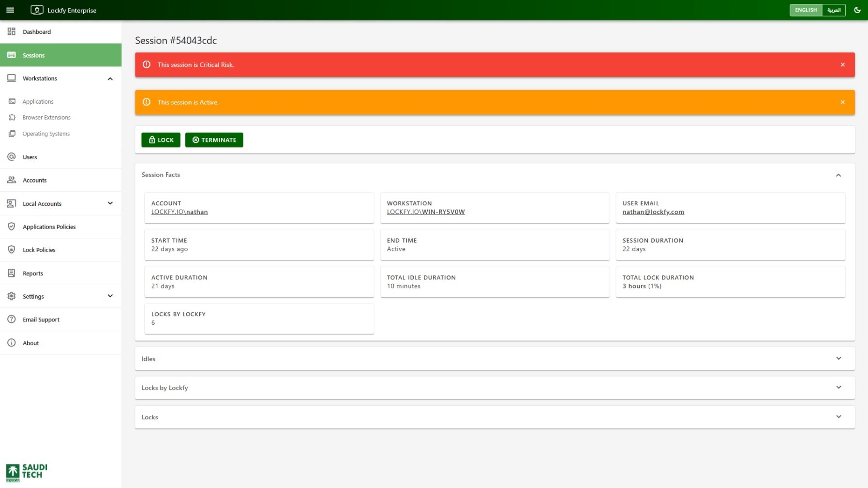The width and height of the screenshot is (868, 488).
Task: Click the Workstations laptop icon
Action: [x=12, y=78]
